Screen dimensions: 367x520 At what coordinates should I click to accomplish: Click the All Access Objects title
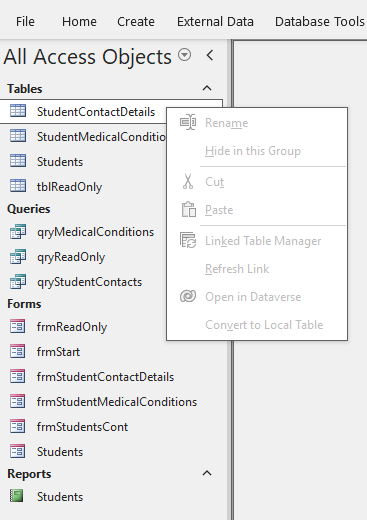[x=88, y=57]
